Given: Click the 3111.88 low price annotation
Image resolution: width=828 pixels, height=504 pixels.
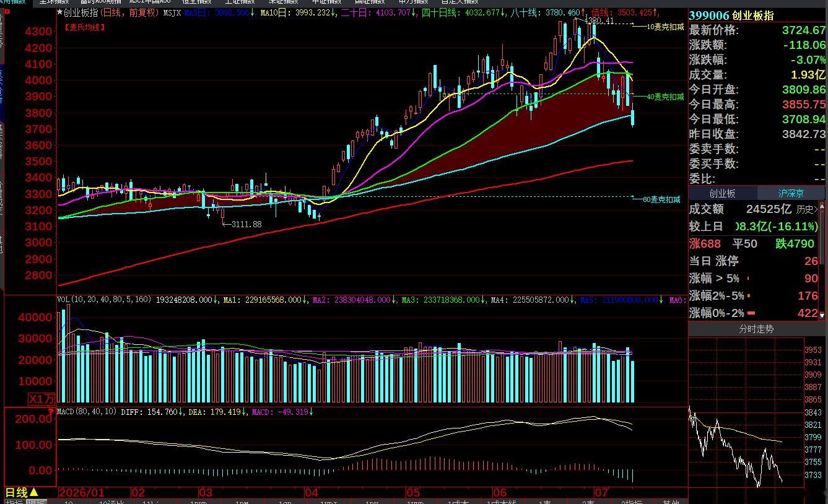Looking at the screenshot, I should [246, 224].
